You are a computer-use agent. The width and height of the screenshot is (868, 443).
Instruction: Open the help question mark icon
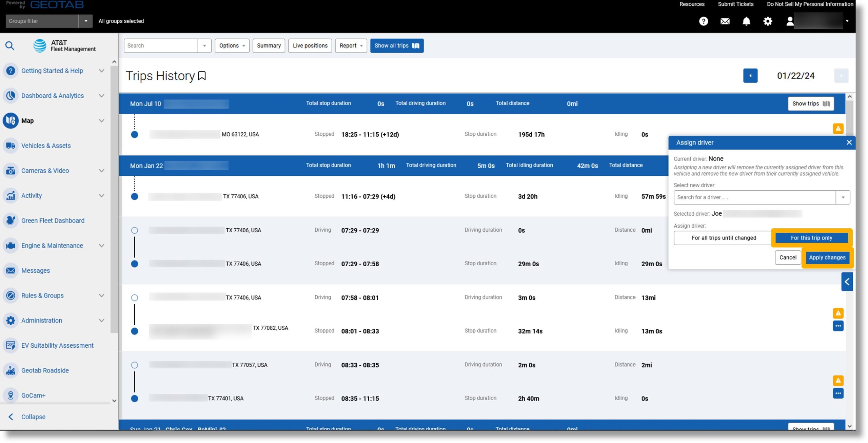[x=704, y=21]
